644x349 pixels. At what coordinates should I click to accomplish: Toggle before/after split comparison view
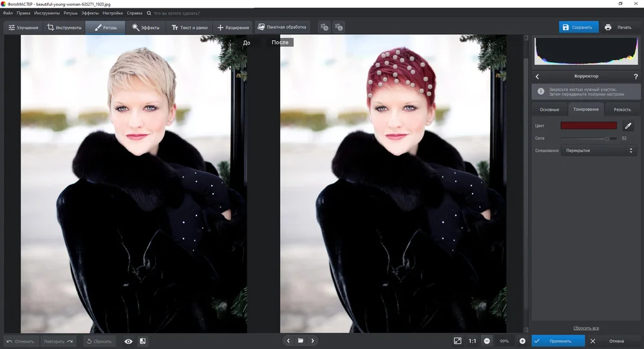click(x=142, y=341)
